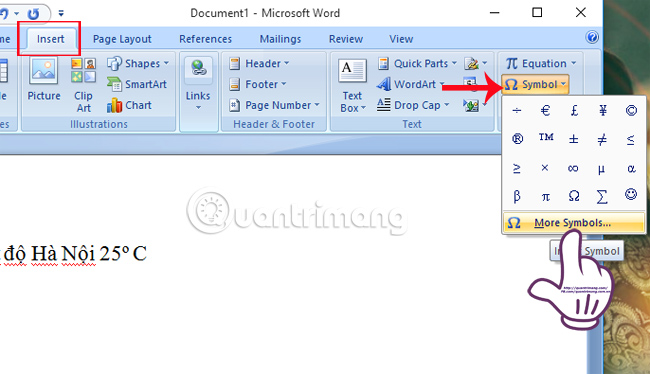
Task: Switch to the References tab
Action: 206,39
